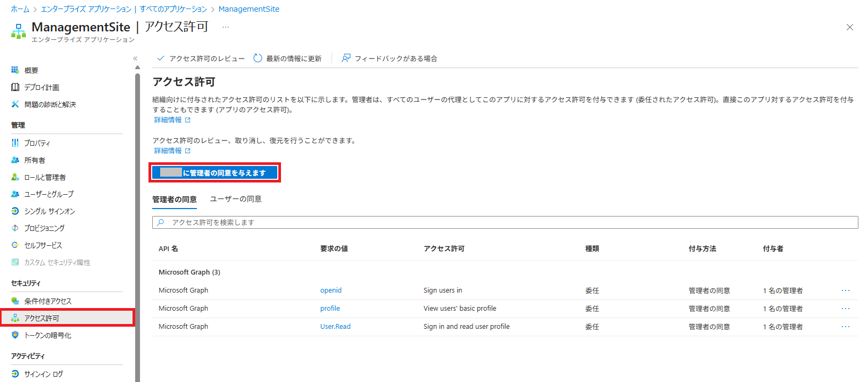Grant admin consent with blue button
Image resolution: width=868 pixels, height=382 pixels.
[x=215, y=173]
